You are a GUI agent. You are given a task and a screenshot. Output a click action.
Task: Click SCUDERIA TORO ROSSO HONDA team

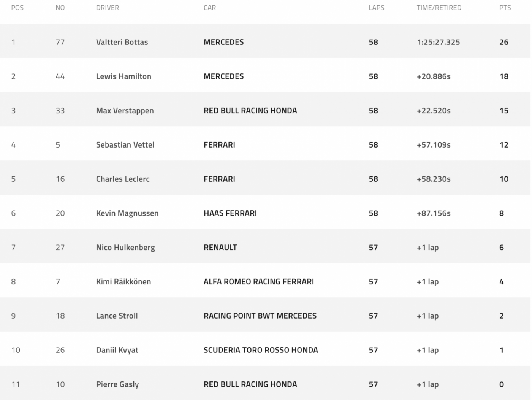tap(261, 350)
